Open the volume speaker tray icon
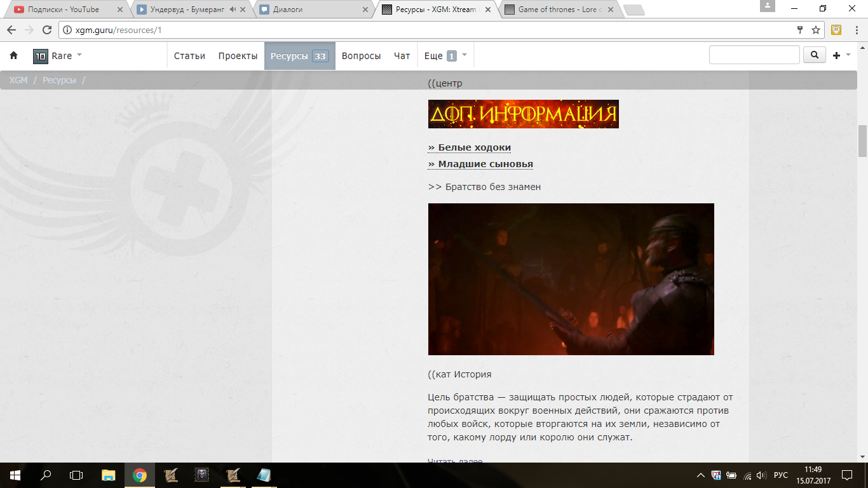 [761, 475]
